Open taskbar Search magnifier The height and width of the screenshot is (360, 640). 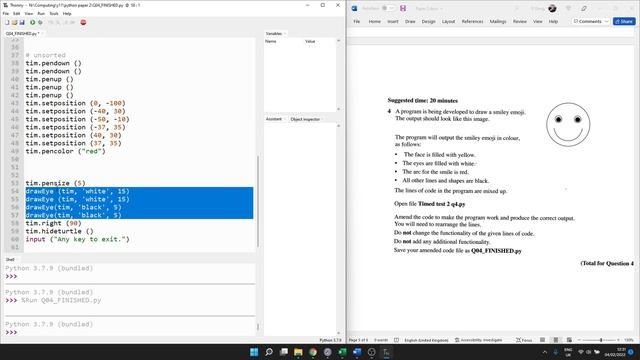point(269,352)
